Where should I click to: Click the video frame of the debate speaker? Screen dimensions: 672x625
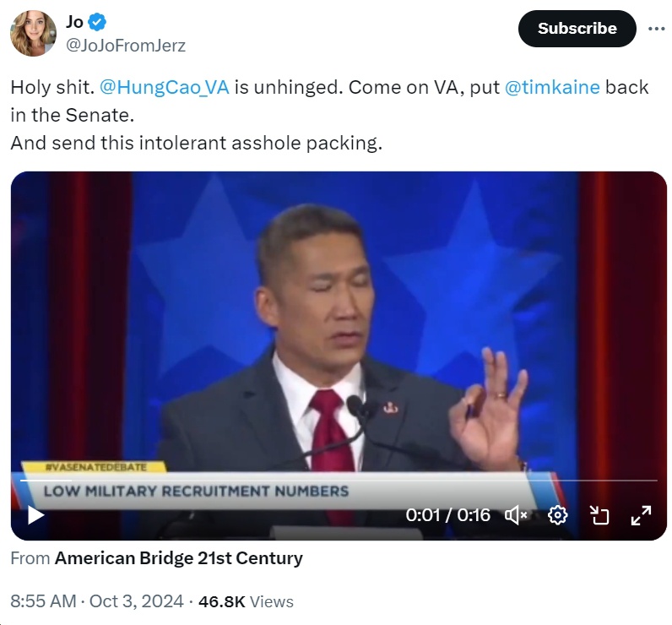[338, 321]
